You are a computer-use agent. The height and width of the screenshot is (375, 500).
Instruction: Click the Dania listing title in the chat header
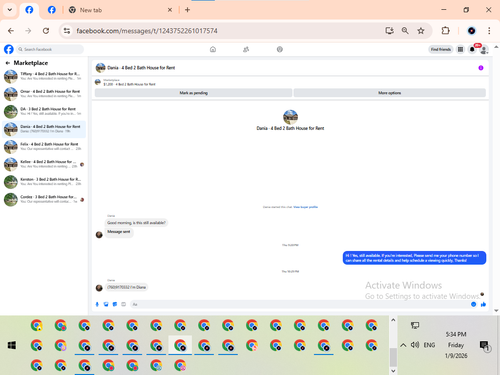pyautogui.click(x=141, y=68)
